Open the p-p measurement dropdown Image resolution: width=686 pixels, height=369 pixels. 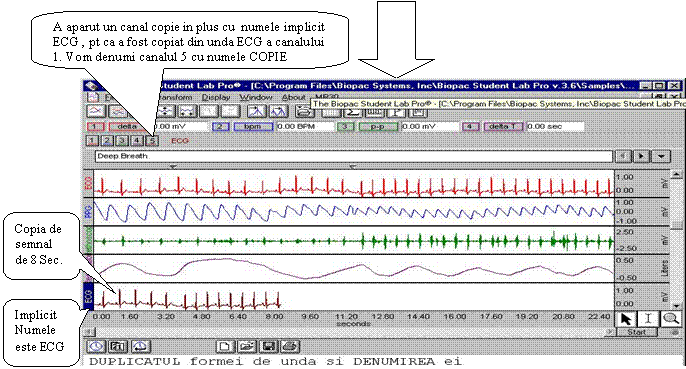tap(378, 127)
